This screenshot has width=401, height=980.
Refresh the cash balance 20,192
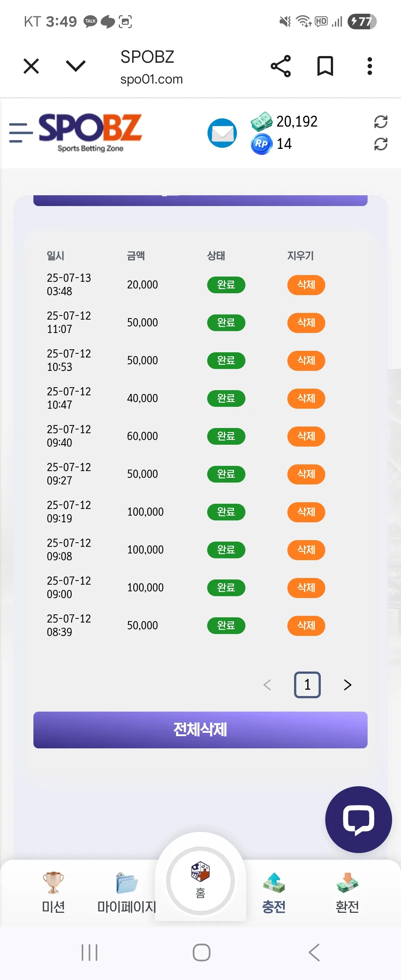tap(381, 122)
